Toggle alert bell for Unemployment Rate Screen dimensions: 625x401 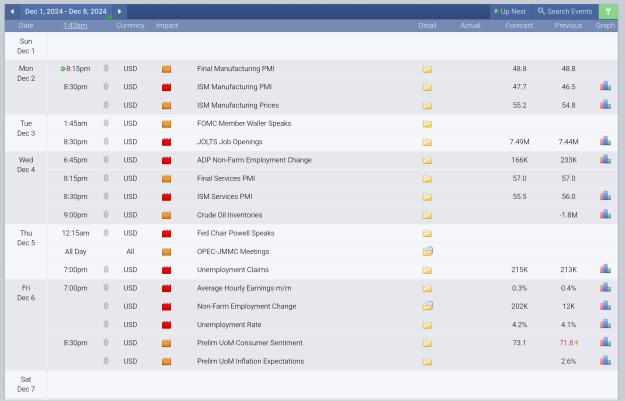[x=106, y=324]
